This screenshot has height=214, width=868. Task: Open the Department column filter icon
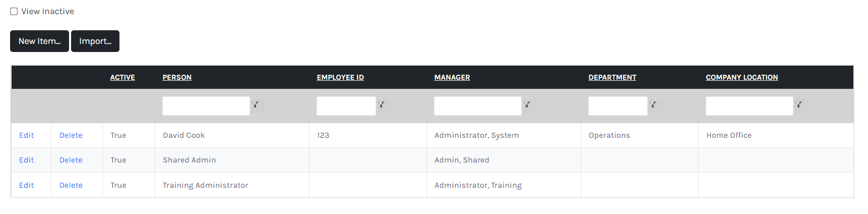pyautogui.click(x=653, y=105)
